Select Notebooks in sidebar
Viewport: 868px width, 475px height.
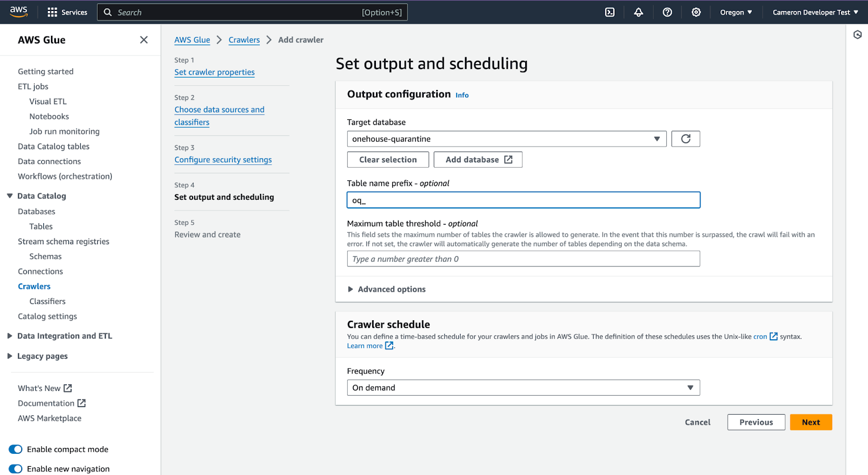49,117
